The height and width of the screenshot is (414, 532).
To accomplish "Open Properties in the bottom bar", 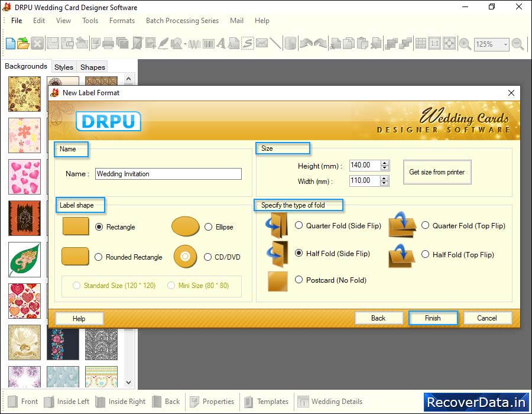I will tap(212, 402).
